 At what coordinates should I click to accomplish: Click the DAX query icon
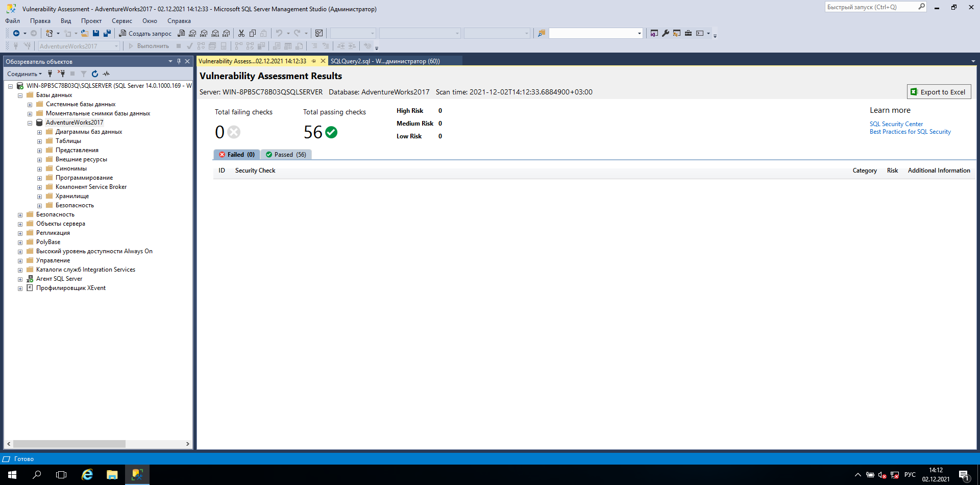click(x=226, y=33)
